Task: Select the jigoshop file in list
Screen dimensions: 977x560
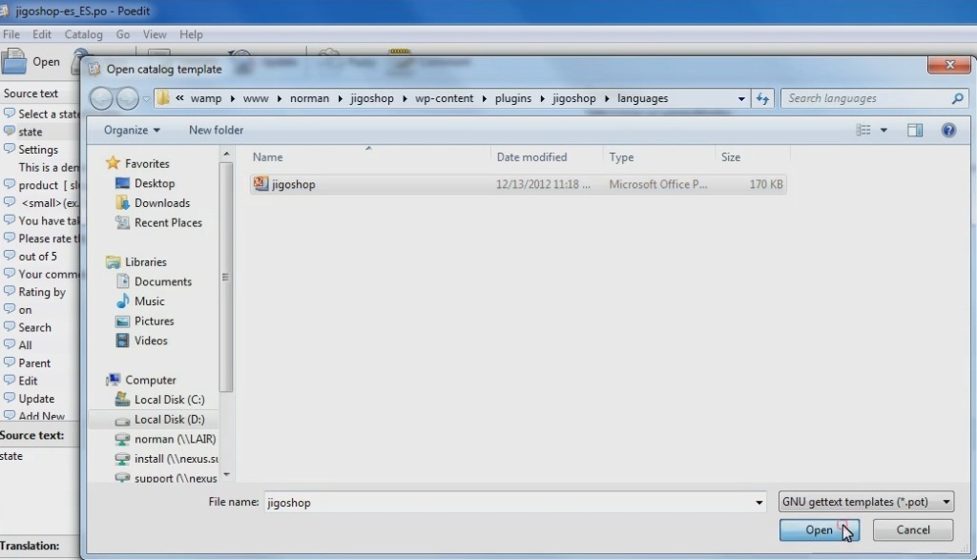Action: [x=293, y=184]
